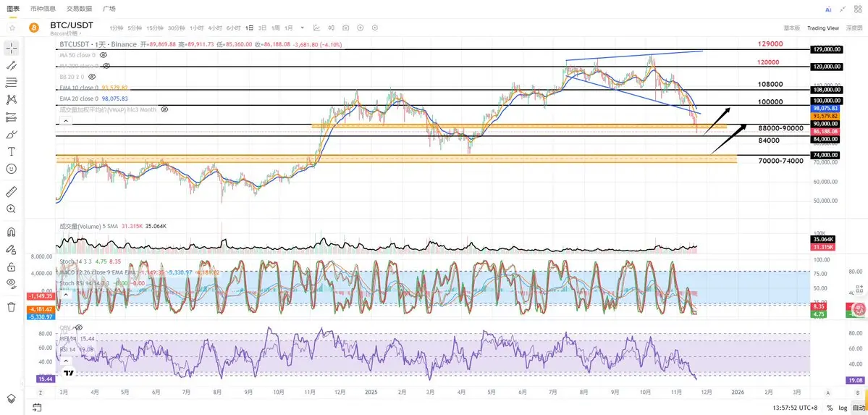Show the hidden MA 200 indicator
This screenshot has height=415, width=868.
(x=107, y=66)
